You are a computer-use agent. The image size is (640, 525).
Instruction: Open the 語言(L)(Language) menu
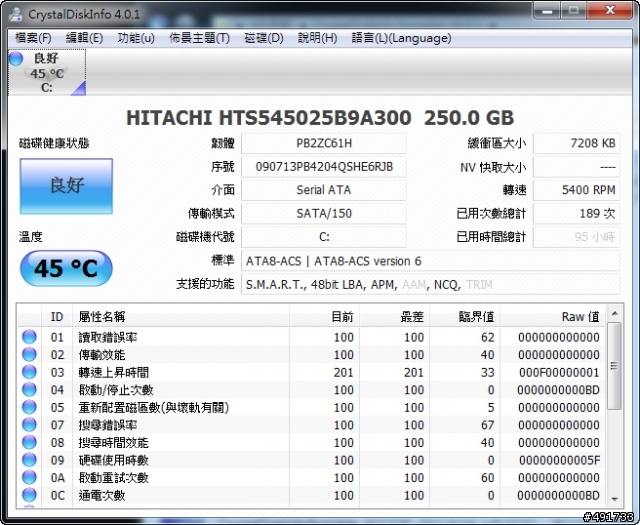[401, 38]
